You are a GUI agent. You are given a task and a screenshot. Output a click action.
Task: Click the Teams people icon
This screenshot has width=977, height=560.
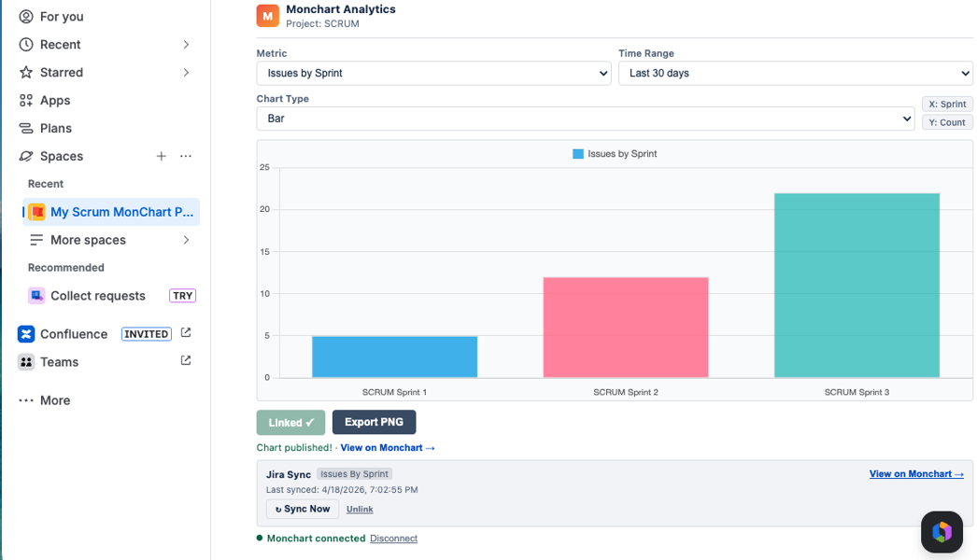tap(25, 362)
